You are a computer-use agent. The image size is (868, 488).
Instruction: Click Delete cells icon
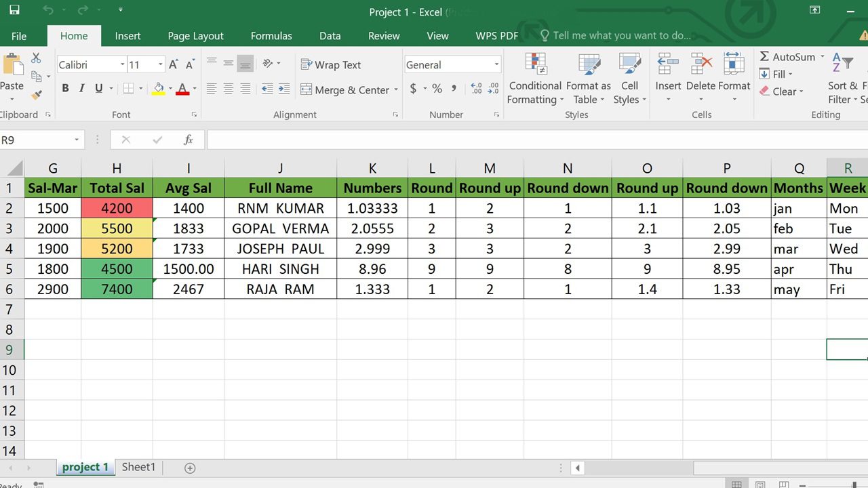[x=701, y=65]
